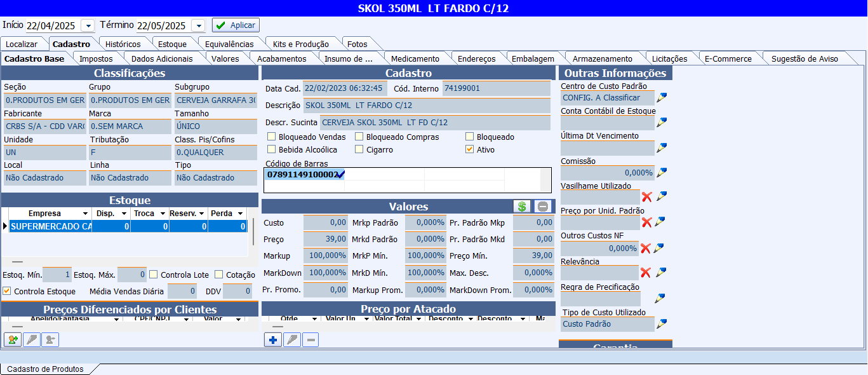This screenshot has width=868, height=375.
Task: Click the gray minus icon in Valores header
Action: [x=542, y=207]
